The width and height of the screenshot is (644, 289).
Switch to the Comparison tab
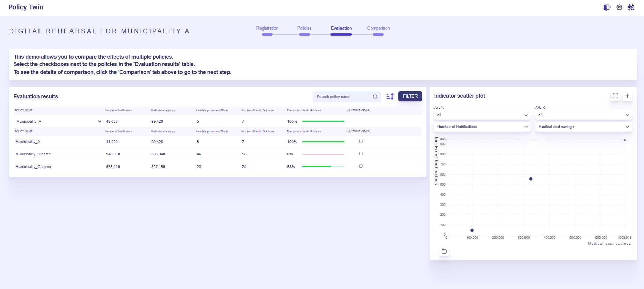click(378, 28)
